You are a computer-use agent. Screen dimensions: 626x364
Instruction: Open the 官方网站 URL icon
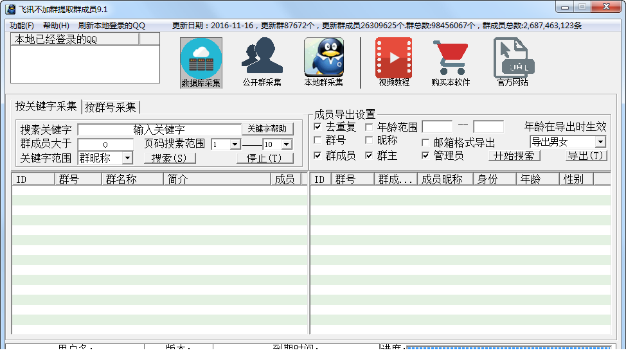point(513,63)
